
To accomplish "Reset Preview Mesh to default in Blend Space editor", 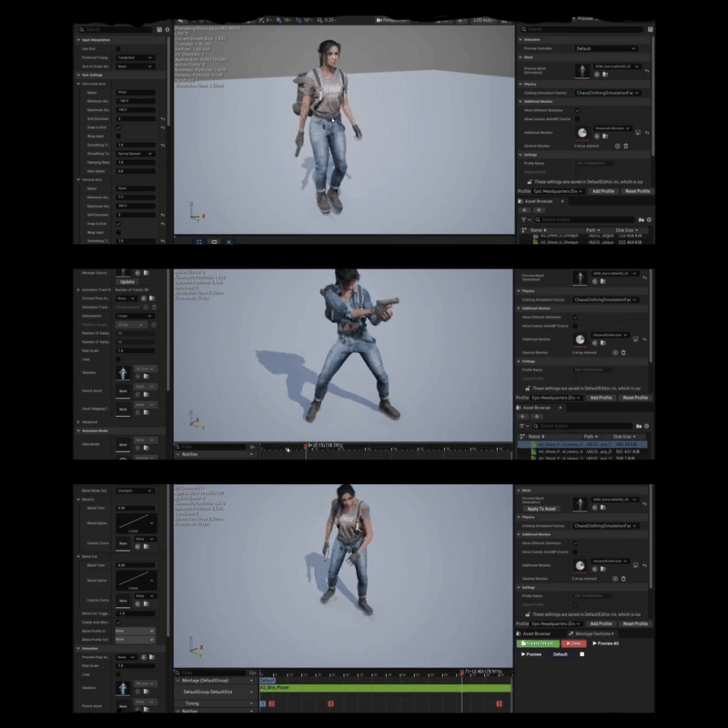I will (647, 71).
